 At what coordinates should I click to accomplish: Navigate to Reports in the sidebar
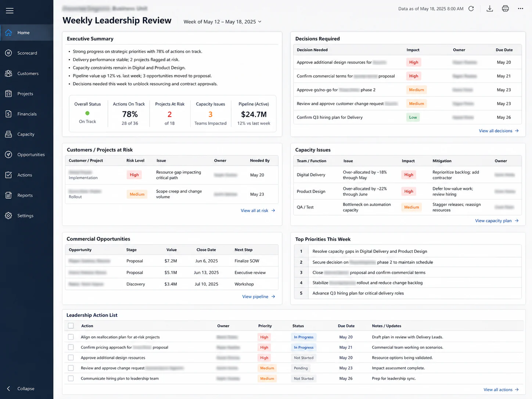pyautogui.click(x=26, y=195)
